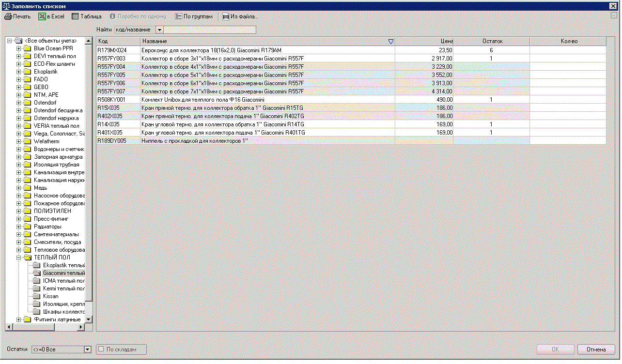The height and width of the screenshot is (364, 622).
Task: Toggle the По складам checkbox
Action: (x=102, y=349)
